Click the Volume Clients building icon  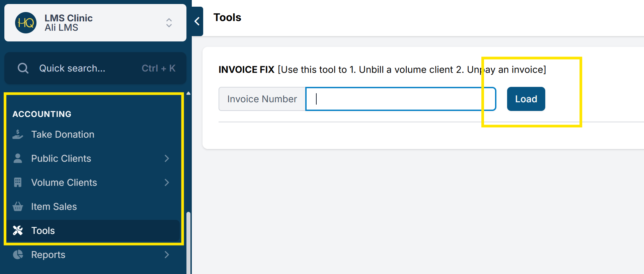(x=18, y=182)
